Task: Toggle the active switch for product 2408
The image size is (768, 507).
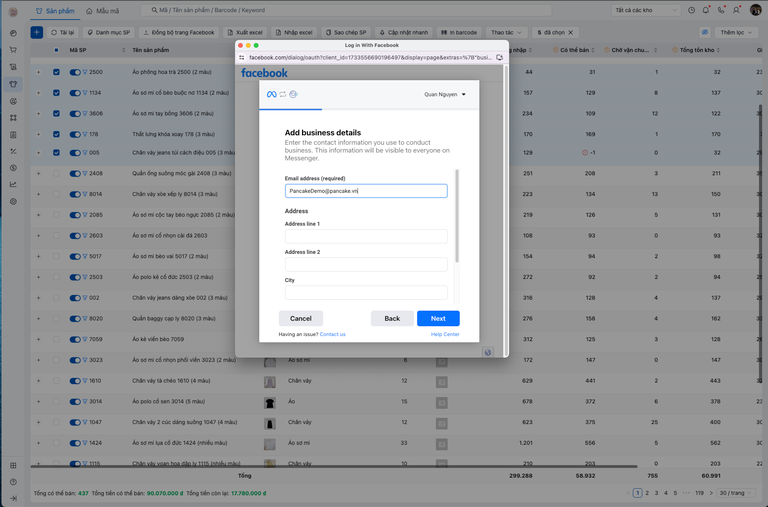Action: [x=74, y=173]
